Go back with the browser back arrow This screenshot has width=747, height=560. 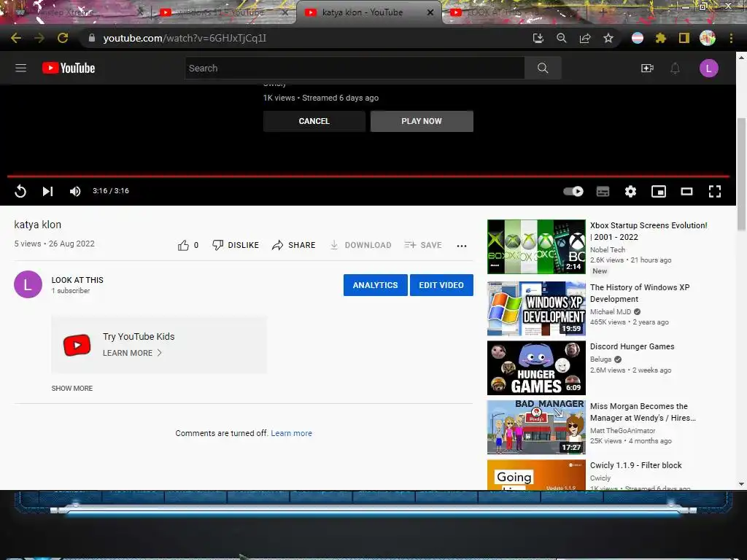pyautogui.click(x=16, y=38)
